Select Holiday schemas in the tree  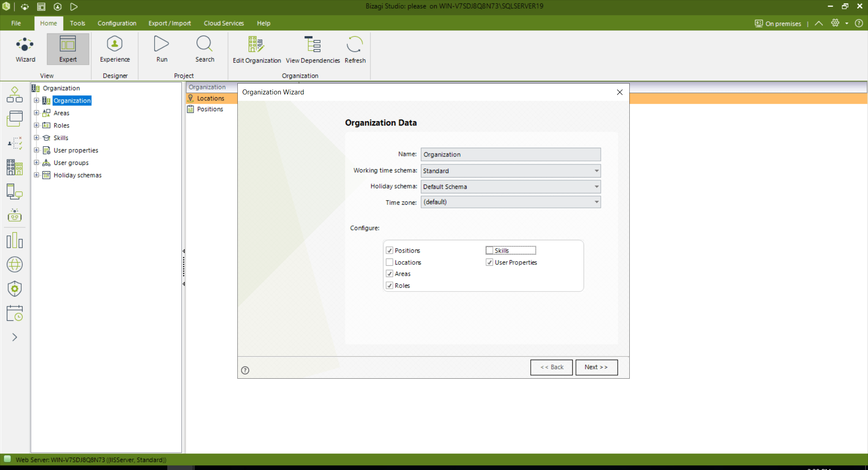(77, 175)
